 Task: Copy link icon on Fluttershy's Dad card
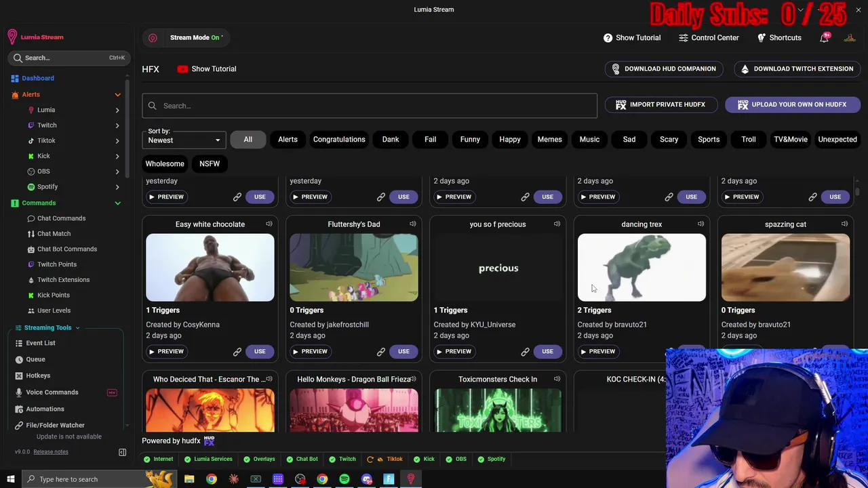click(381, 351)
